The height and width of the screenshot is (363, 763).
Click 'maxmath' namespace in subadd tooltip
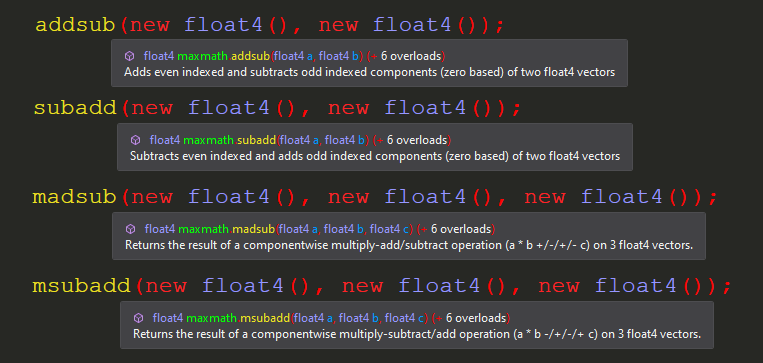(208, 141)
